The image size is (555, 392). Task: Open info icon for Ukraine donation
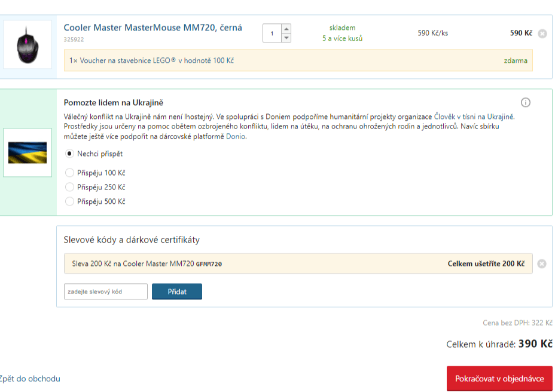coord(525,103)
